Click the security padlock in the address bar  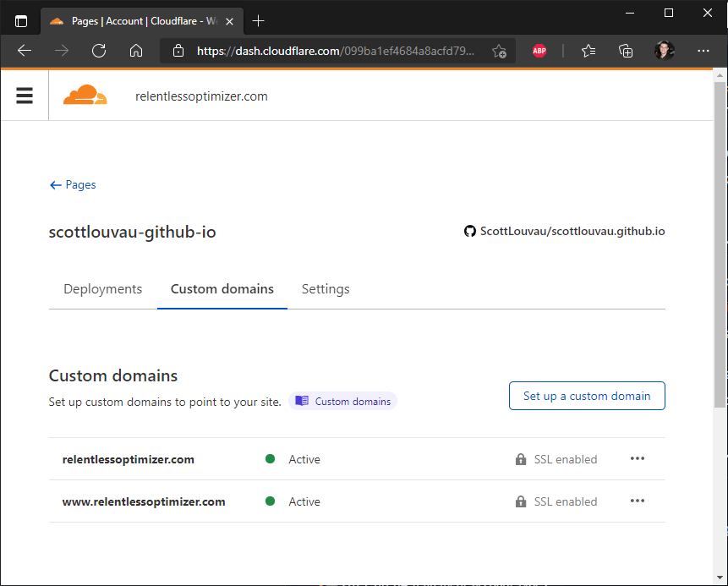pos(178,51)
